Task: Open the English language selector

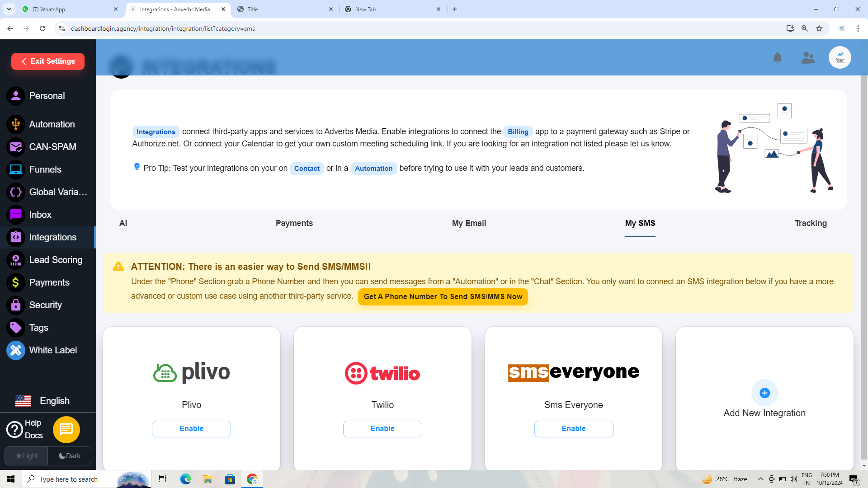Action: click(x=43, y=401)
